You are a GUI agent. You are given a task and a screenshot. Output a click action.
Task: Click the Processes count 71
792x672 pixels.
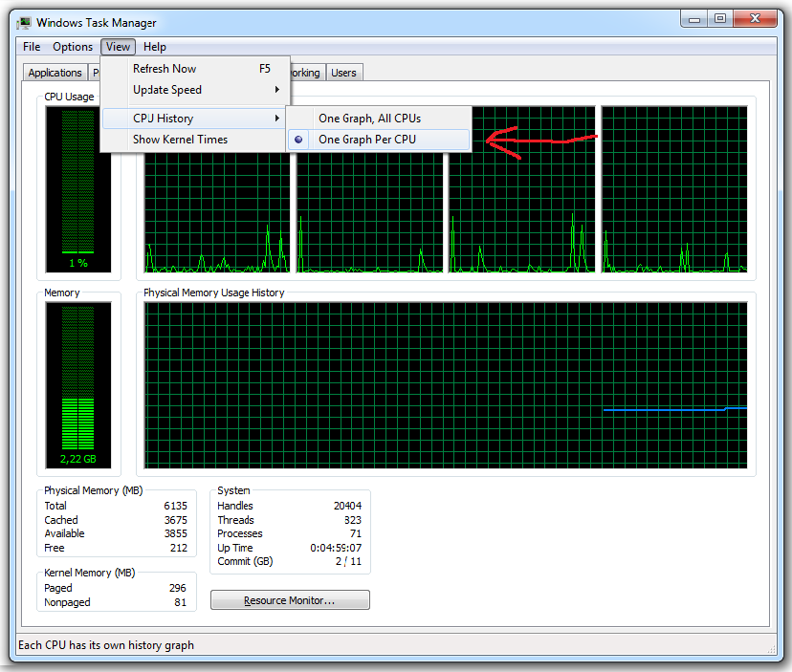356,533
